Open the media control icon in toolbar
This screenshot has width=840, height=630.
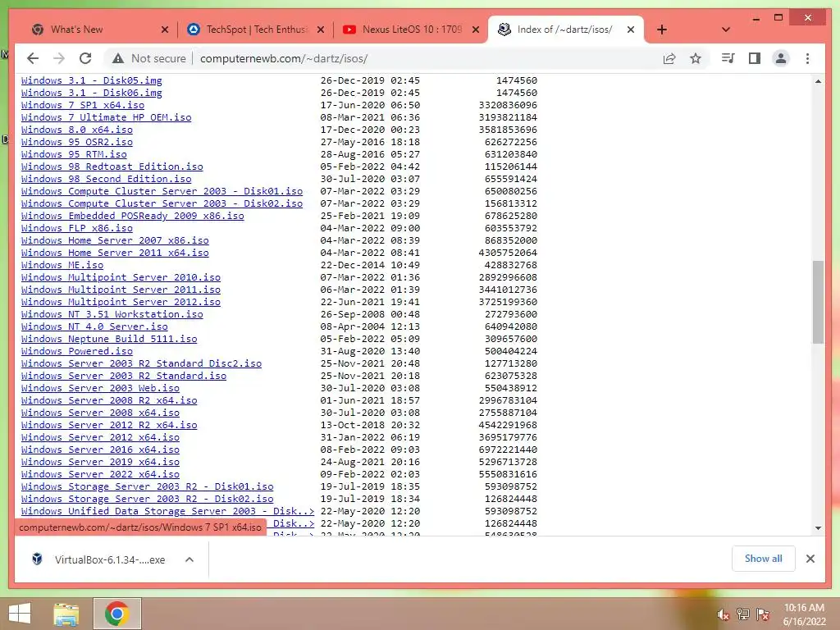(x=728, y=58)
